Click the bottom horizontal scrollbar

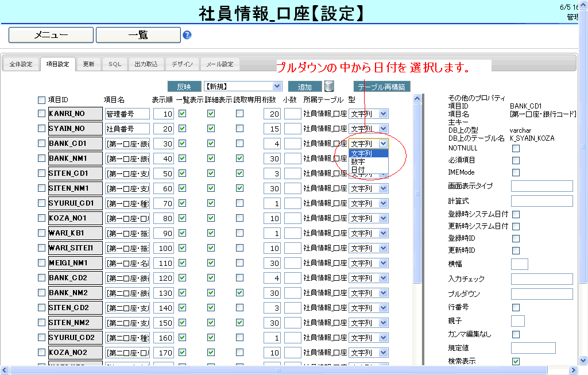(x=287, y=370)
